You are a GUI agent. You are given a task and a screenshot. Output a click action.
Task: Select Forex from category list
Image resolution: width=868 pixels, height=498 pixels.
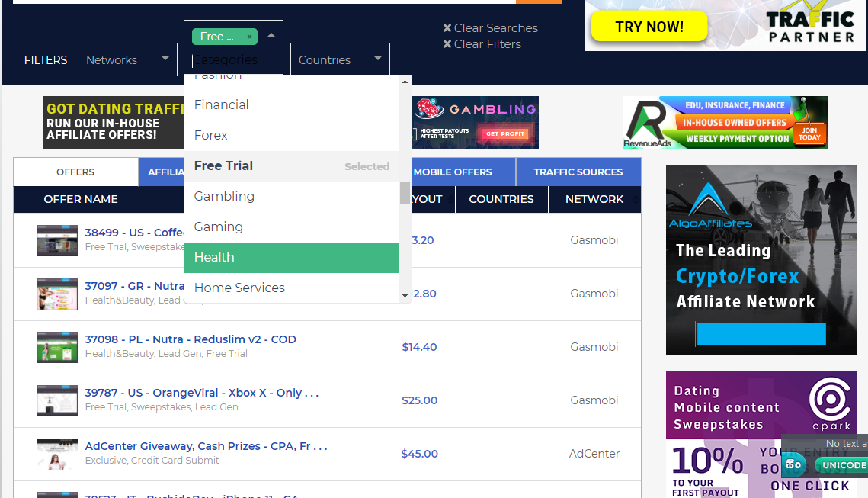[x=291, y=135]
